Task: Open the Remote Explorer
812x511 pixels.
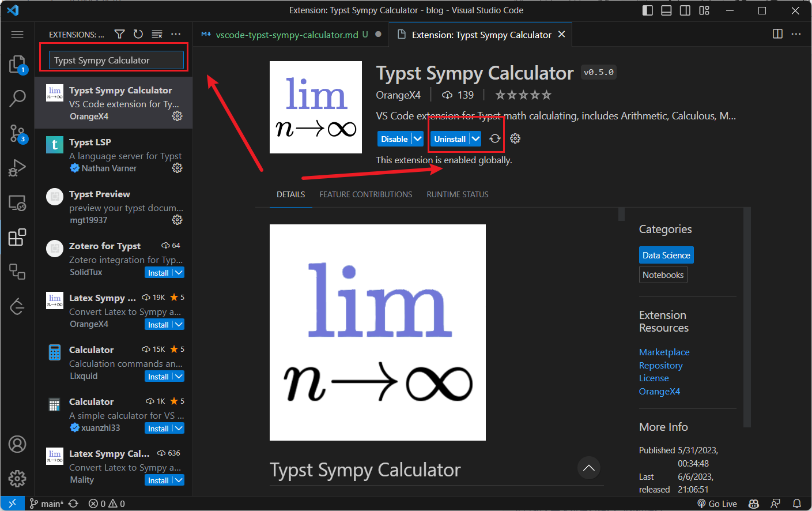Action: click(17, 203)
